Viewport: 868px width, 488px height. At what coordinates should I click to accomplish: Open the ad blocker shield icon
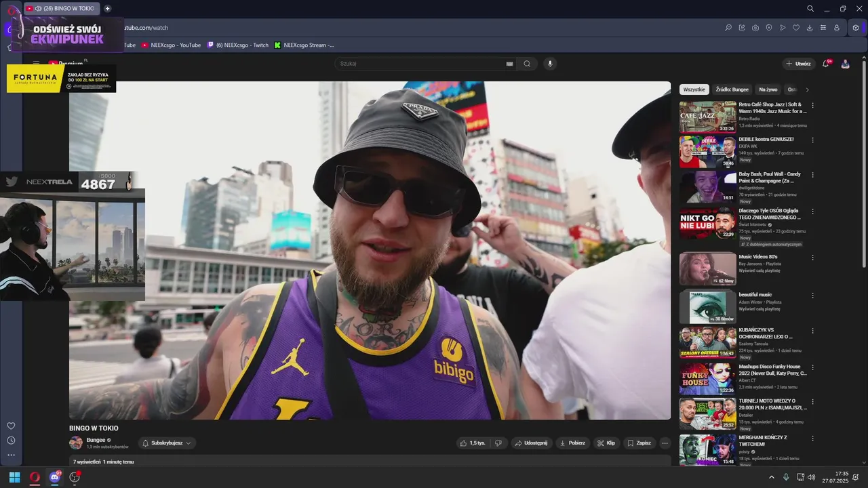pyautogui.click(x=769, y=28)
